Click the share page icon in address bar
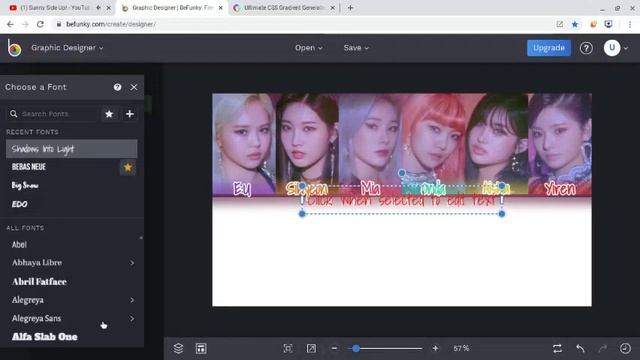Viewport: 640px width, 360px height. pos(560,24)
